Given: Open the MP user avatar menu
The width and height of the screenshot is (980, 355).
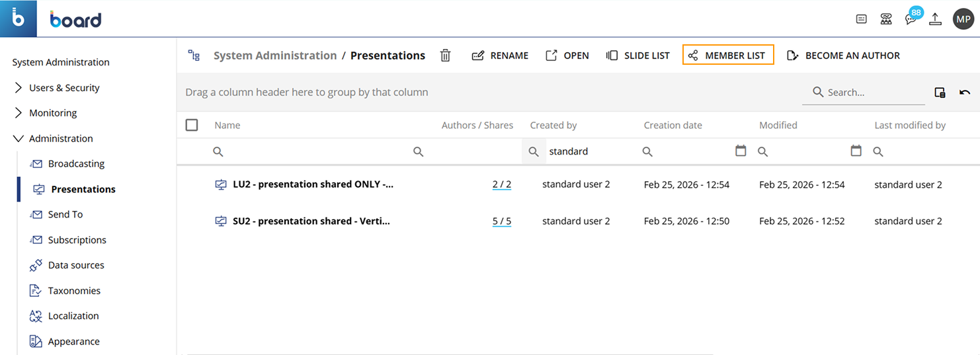Looking at the screenshot, I should pyautogui.click(x=963, y=19).
